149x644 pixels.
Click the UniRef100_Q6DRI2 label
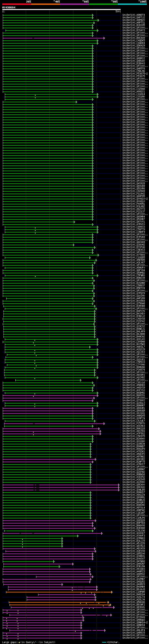134,58
